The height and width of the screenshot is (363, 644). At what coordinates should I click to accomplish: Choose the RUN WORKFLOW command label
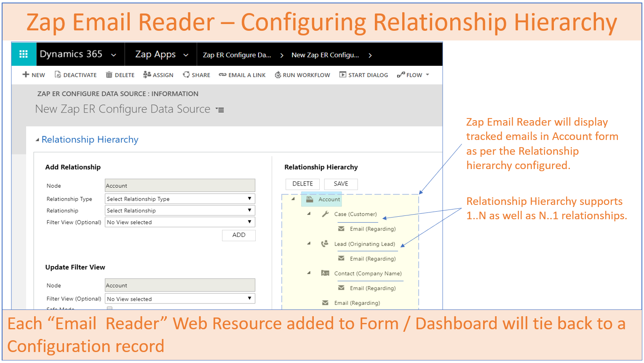307,75
